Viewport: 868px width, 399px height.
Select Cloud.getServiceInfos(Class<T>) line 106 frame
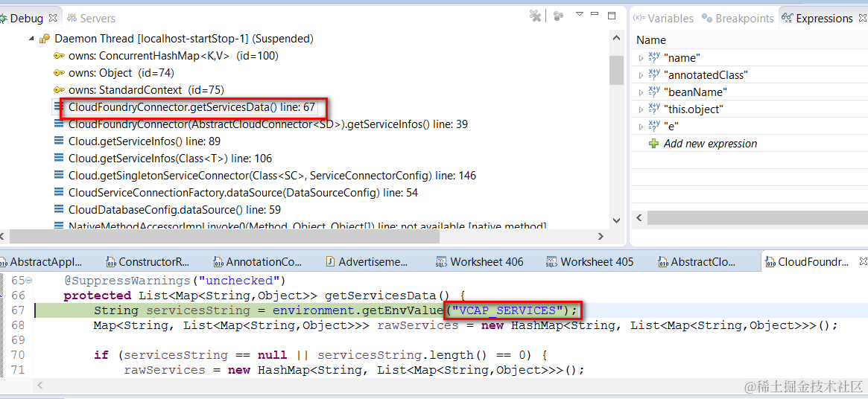[170, 159]
